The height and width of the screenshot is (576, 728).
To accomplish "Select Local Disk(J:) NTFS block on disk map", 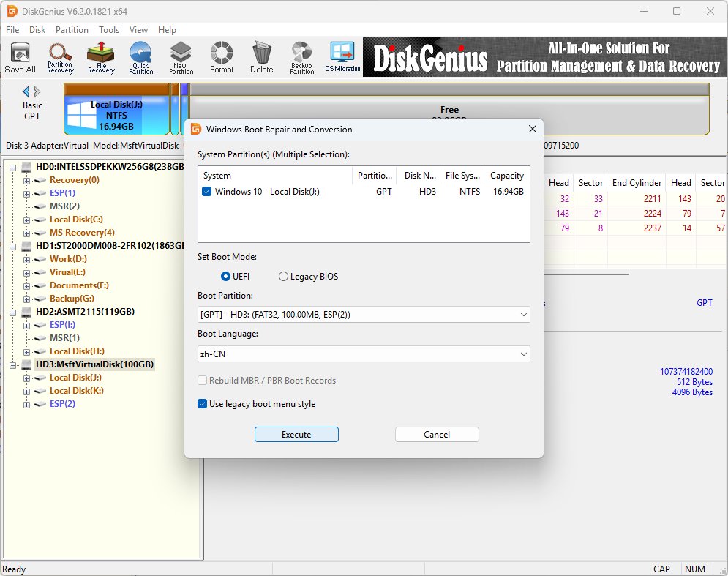I will pos(116,110).
